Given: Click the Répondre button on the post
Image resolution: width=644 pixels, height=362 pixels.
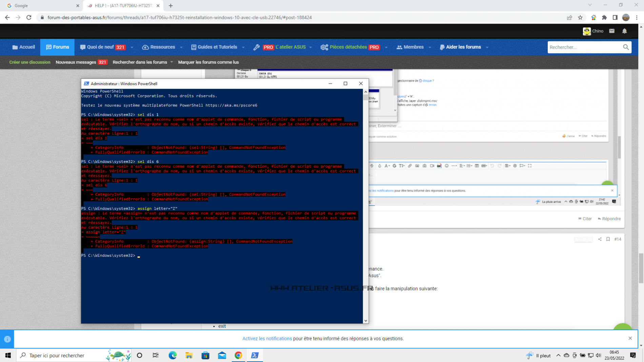Looking at the screenshot, I should pos(609,219).
